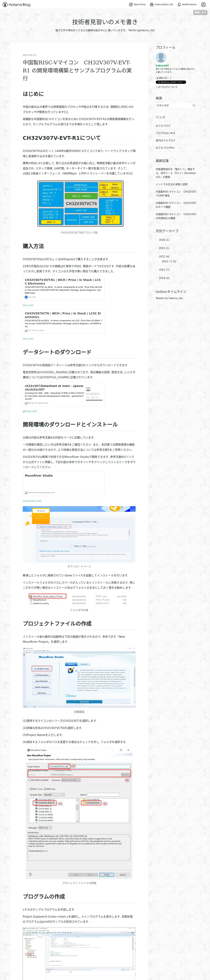Viewport: 210px width, 980px height.
Task: View the New MounRiver Project dialog image
Action: [x=79, y=813]
